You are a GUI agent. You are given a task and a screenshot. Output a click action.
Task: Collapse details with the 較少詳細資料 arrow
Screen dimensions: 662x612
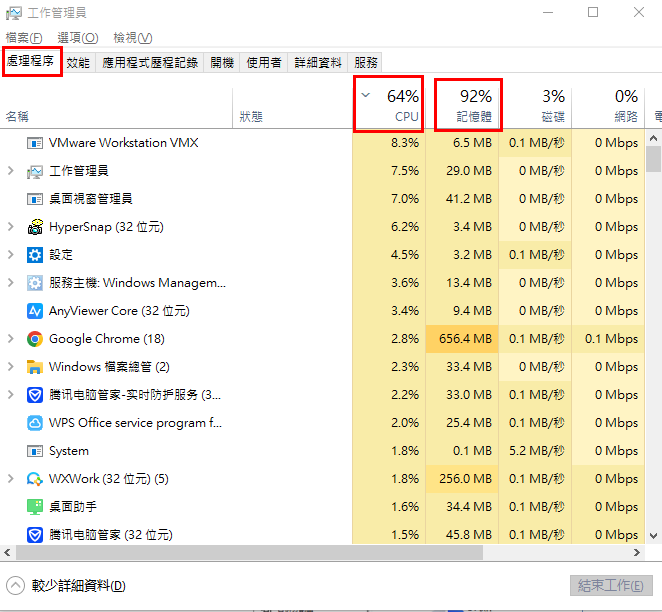pos(16,586)
